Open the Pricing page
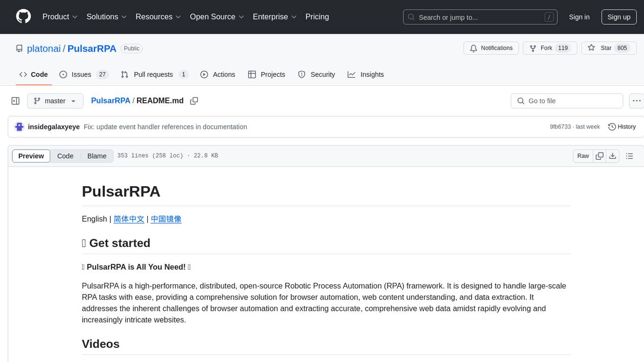The height and width of the screenshot is (362, 644). 317,17
